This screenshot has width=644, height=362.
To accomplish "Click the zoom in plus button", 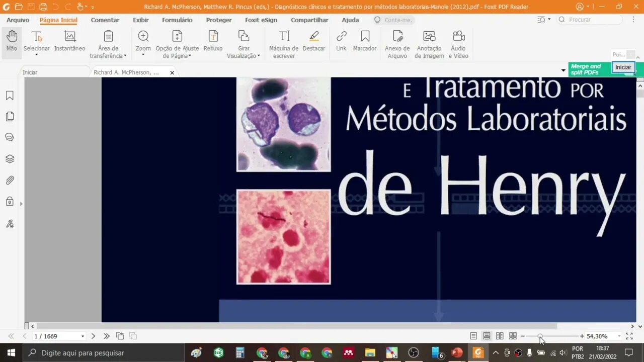I will point(582,336).
